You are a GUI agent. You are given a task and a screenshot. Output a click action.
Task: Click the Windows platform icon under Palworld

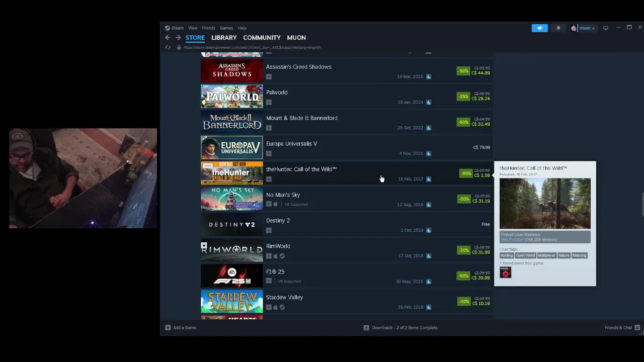click(269, 103)
